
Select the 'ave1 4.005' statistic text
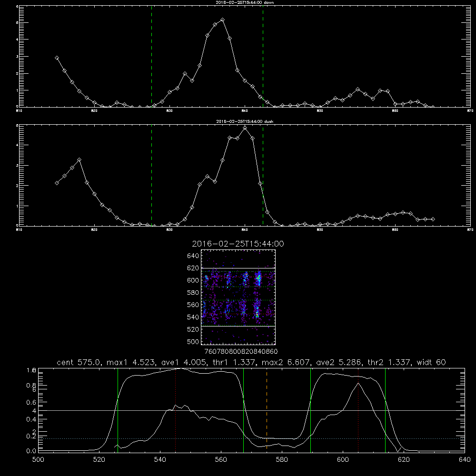pyautogui.click(x=183, y=362)
